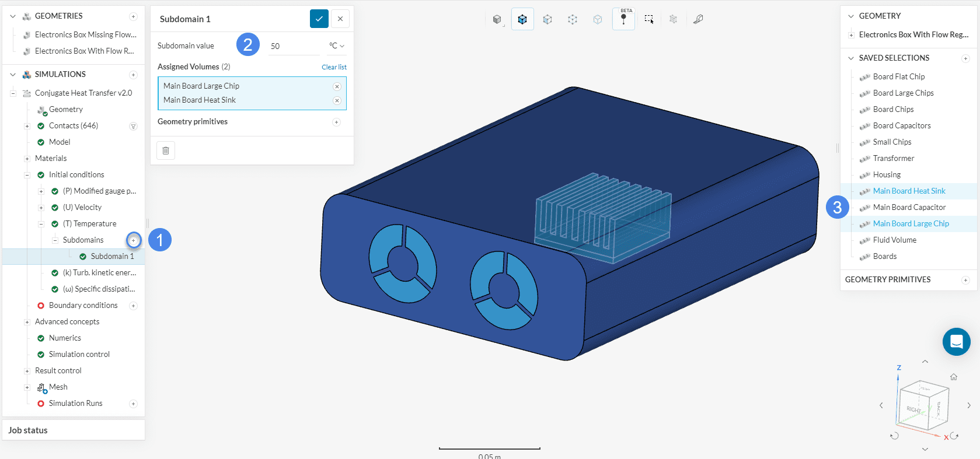
Task: Remove Main Board Large Chip from assigned volumes
Action: pos(337,86)
